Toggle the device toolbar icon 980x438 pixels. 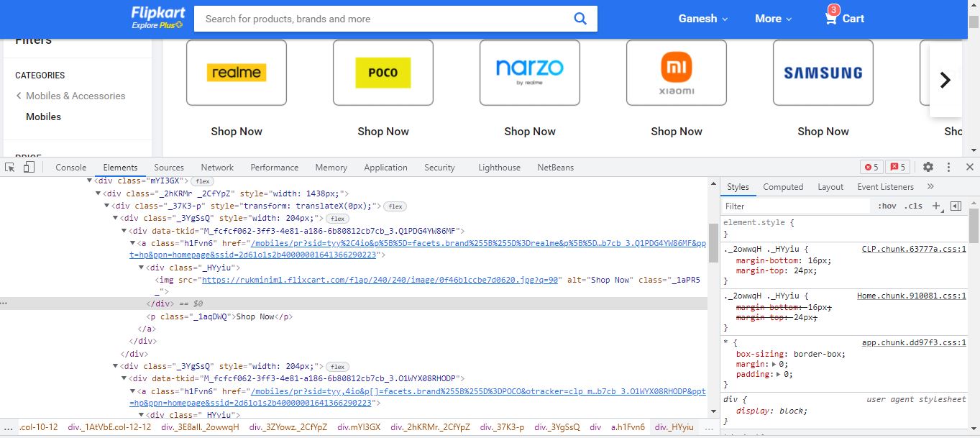(x=29, y=167)
